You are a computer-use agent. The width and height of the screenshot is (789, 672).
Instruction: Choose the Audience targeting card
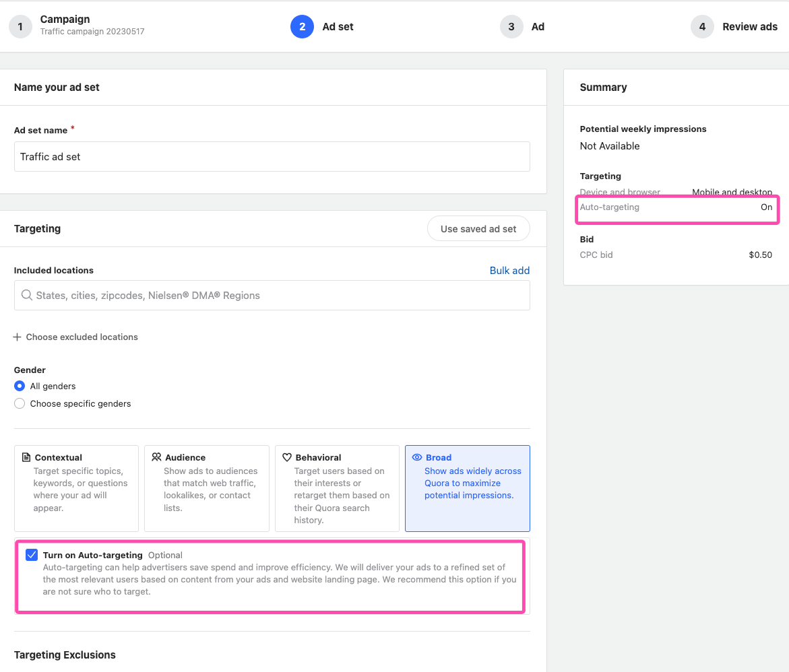click(206, 488)
